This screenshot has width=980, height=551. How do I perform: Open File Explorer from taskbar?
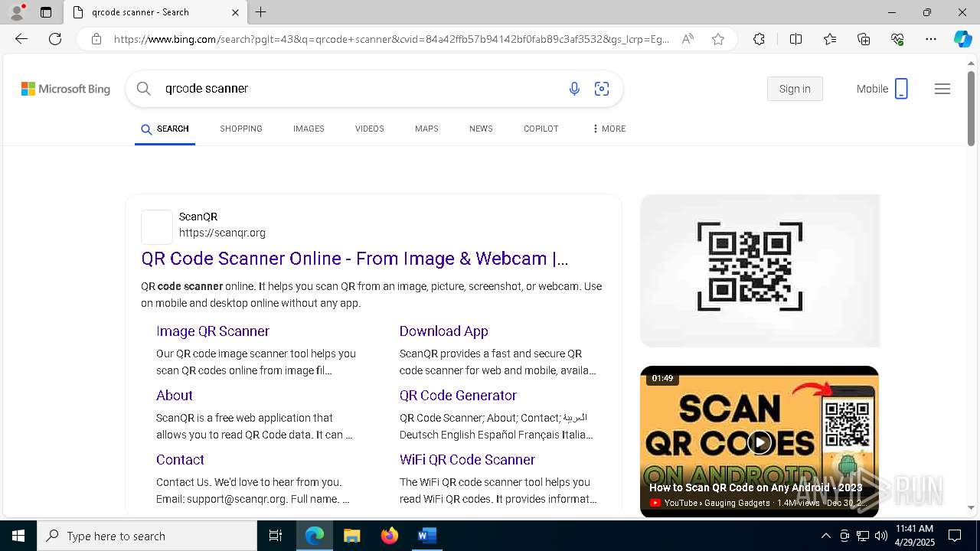coord(351,536)
